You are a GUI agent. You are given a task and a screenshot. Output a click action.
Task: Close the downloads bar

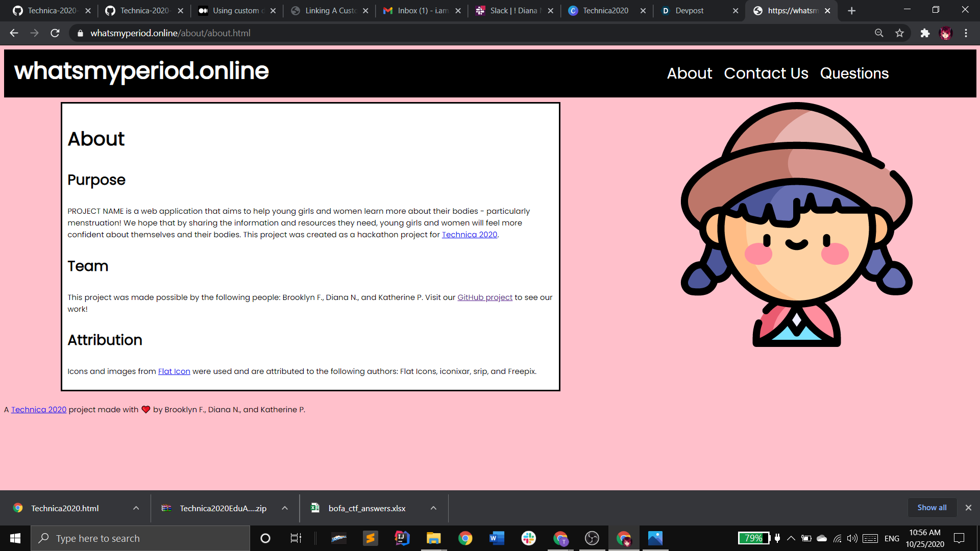point(968,508)
